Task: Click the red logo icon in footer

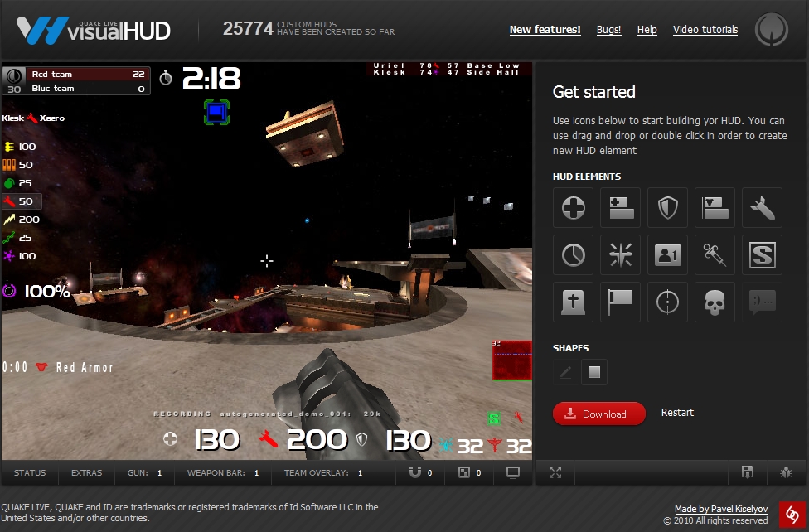Action: 792,515
